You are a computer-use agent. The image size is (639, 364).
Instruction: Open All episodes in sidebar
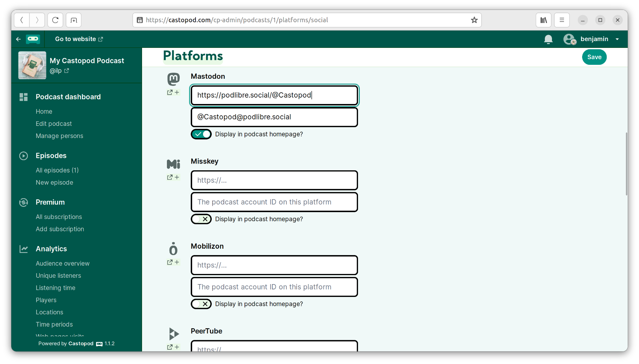coord(57,170)
